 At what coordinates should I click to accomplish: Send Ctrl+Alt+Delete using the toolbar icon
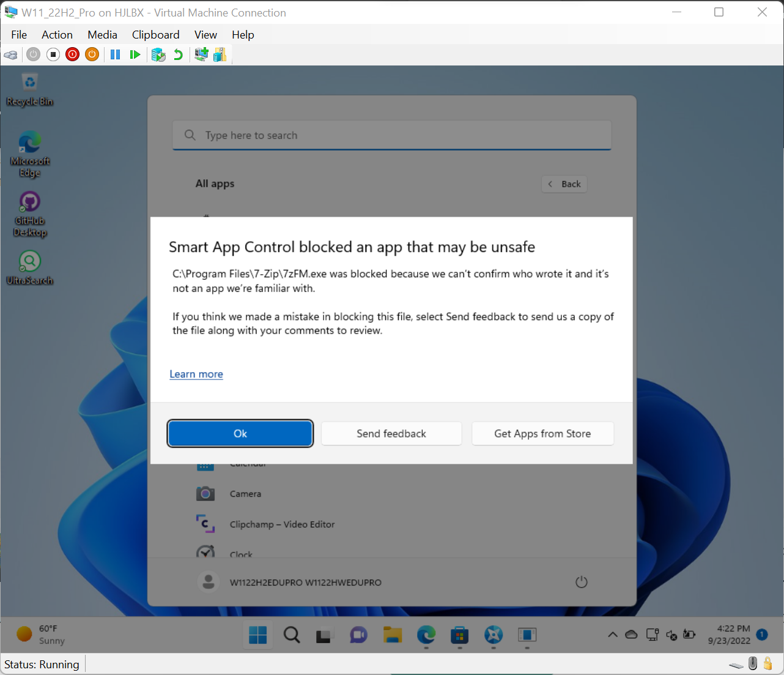click(11, 54)
